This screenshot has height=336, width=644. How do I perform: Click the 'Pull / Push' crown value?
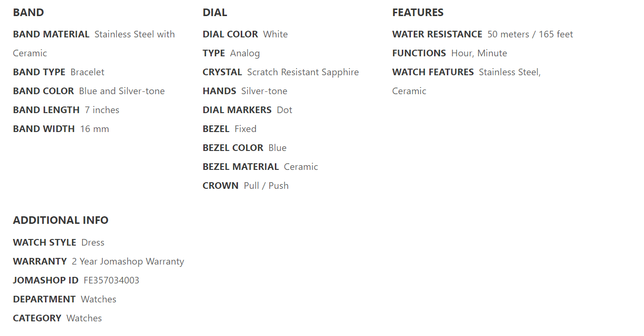point(266,186)
